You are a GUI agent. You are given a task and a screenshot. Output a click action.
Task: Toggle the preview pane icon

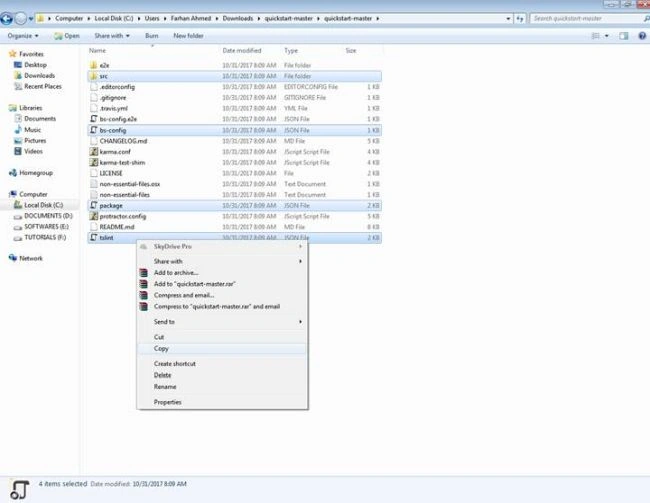point(623,36)
